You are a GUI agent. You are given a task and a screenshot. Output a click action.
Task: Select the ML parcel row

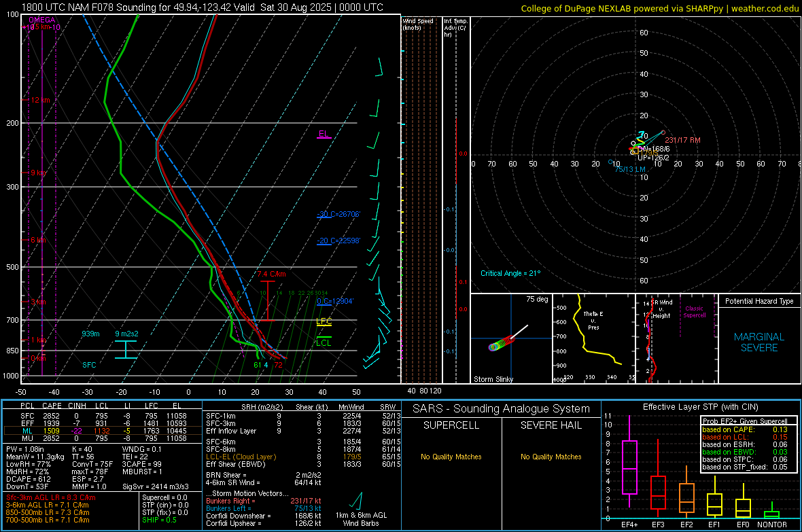tap(103, 431)
